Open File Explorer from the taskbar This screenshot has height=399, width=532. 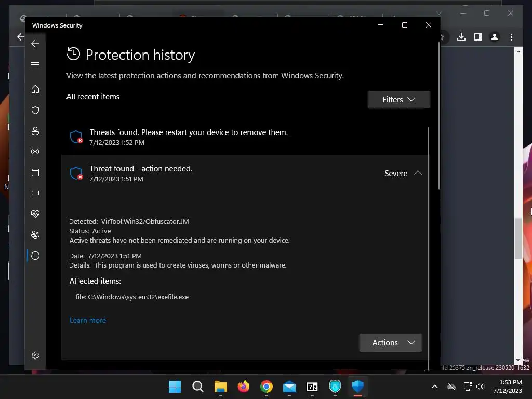pos(220,387)
